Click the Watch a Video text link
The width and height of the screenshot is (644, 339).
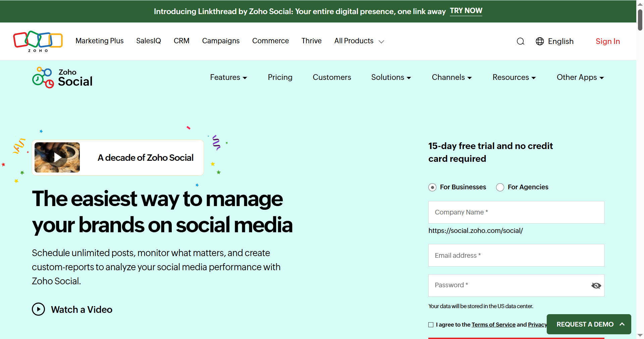[82, 309]
